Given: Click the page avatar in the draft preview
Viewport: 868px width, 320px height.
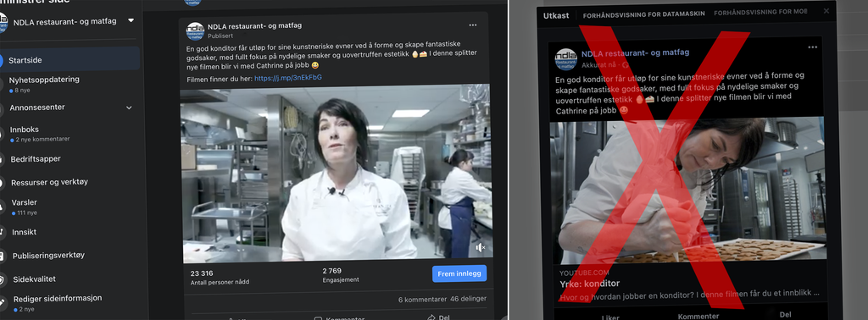Looking at the screenshot, I should coord(565,59).
